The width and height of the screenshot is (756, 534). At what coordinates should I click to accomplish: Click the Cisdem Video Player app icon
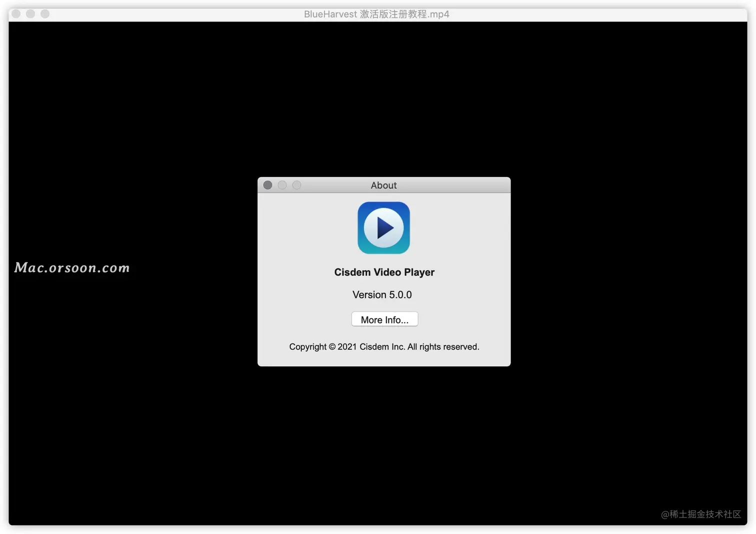(383, 228)
